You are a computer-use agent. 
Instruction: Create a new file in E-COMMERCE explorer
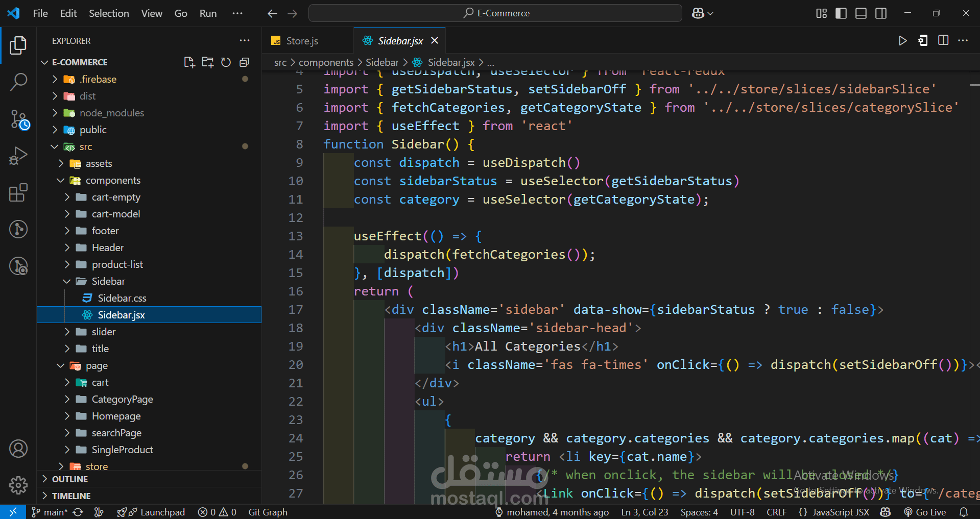tap(189, 62)
